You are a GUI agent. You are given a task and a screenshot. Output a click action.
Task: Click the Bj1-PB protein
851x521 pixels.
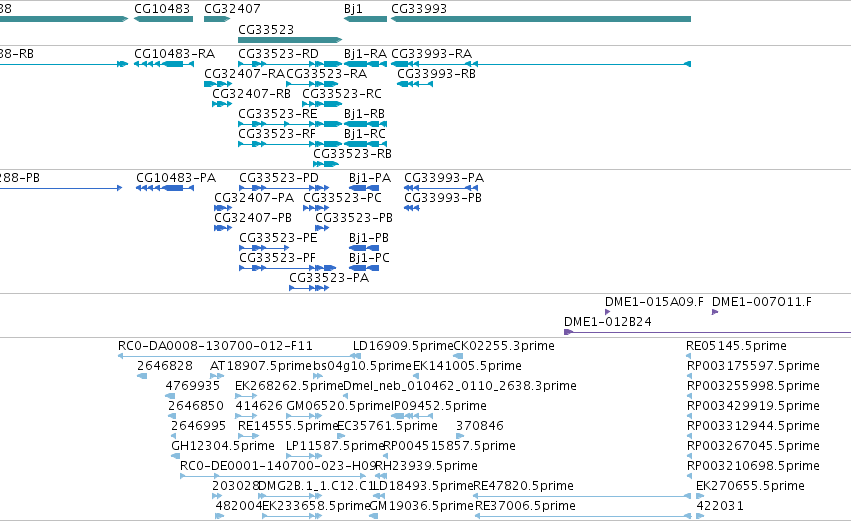(364, 249)
